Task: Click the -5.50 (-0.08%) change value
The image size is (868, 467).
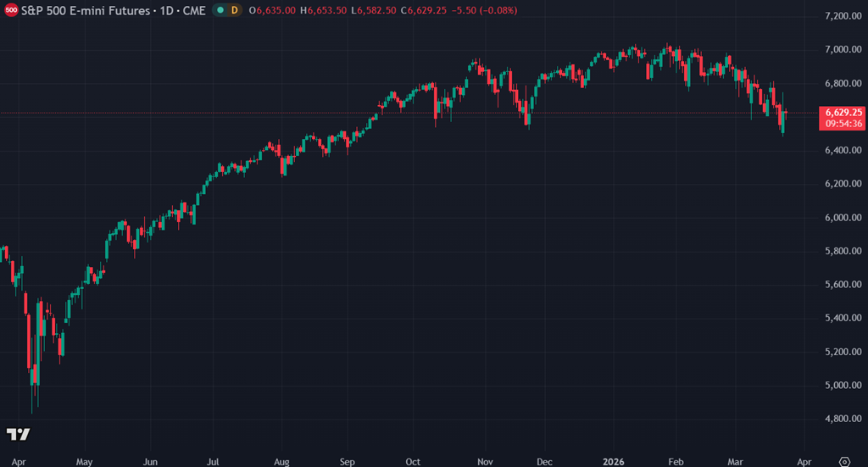Action: coord(486,10)
